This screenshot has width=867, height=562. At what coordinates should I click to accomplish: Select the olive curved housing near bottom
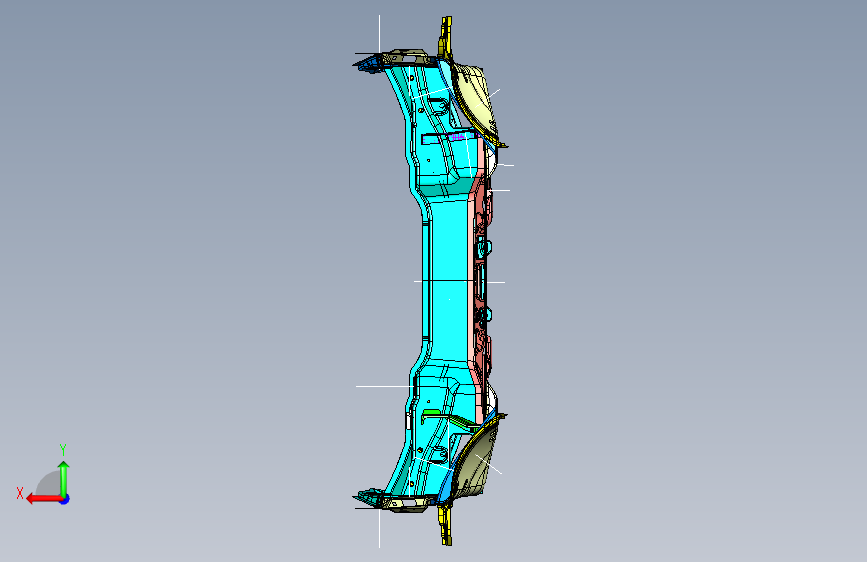click(x=478, y=462)
